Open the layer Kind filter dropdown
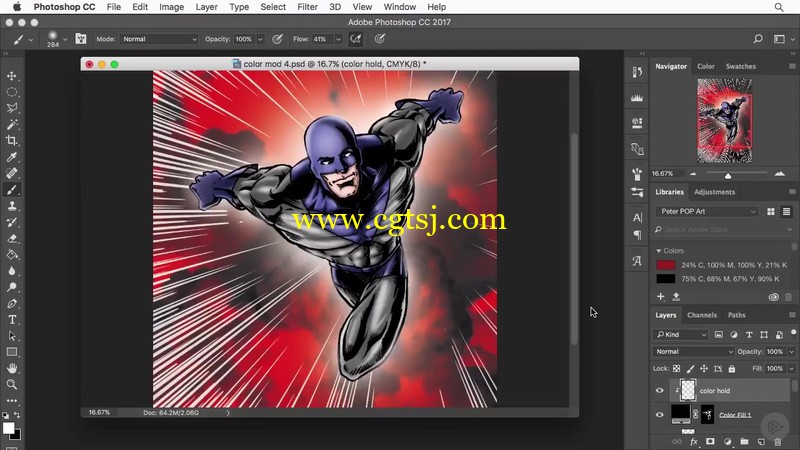Image resolution: width=800 pixels, height=450 pixels. [681, 335]
